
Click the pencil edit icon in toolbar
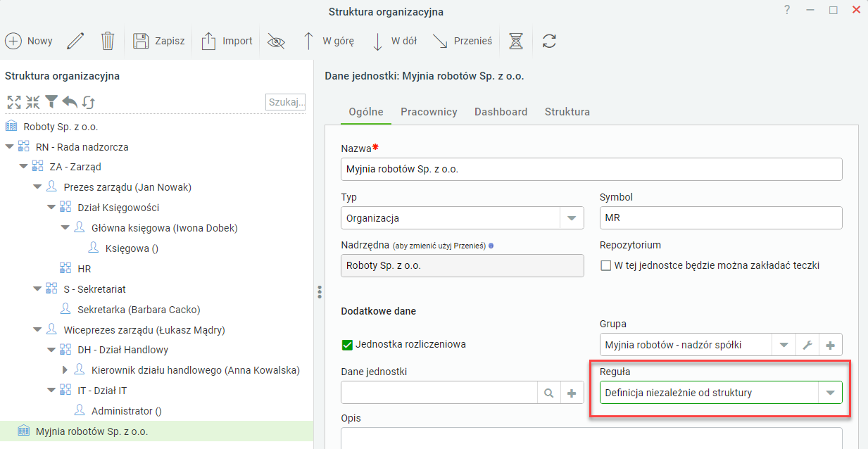[75, 41]
